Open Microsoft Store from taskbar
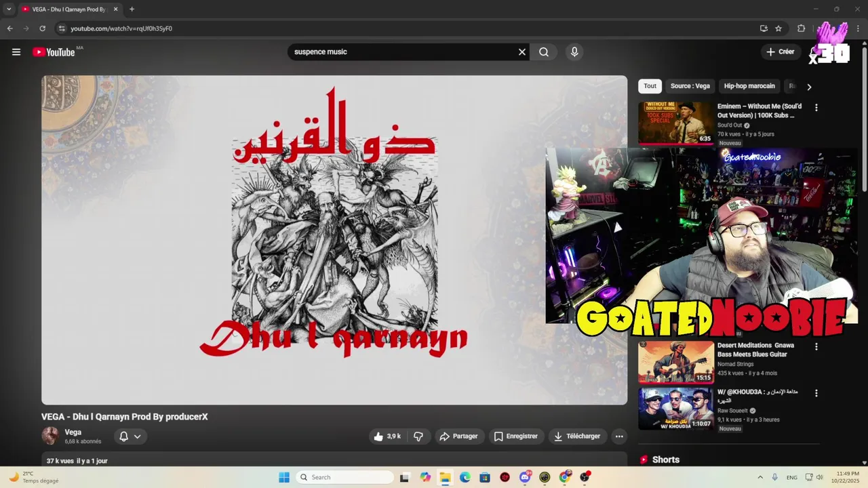This screenshot has width=868, height=488. tap(485, 477)
